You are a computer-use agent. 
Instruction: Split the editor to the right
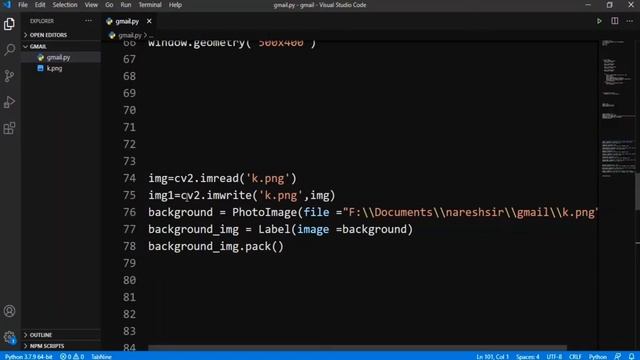614,21
